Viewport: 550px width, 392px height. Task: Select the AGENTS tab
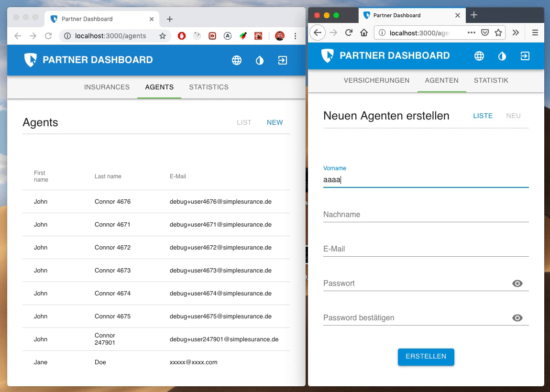click(159, 87)
